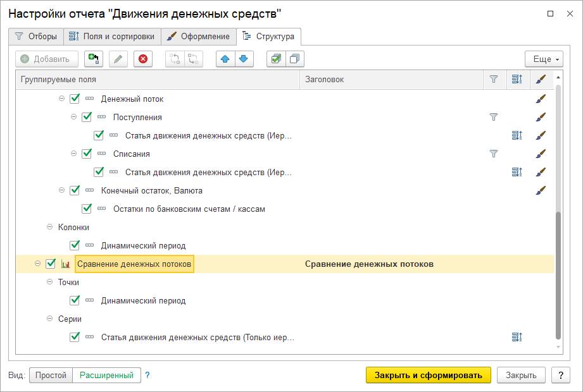The height and width of the screenshot is (392, 583).
Task: Uncheck the Денежный поток checkbox
Action: [75, 99]
